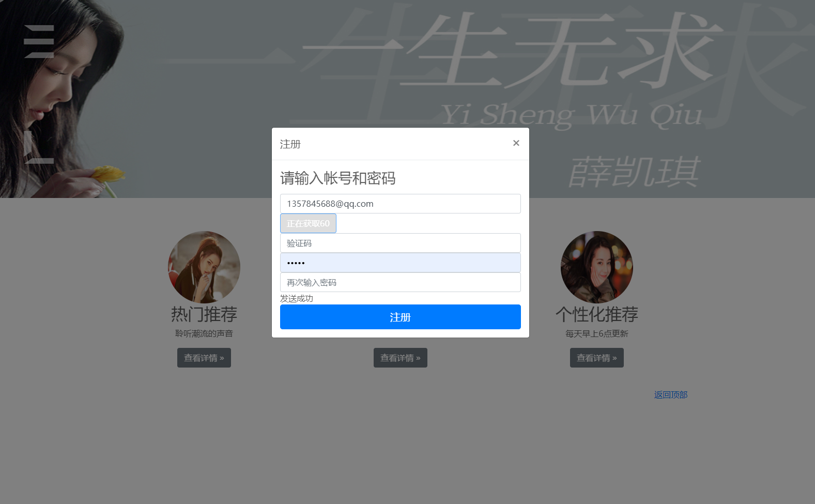Click the middle 查看详情 button
The image size is (815, 504).
(401, 358)
